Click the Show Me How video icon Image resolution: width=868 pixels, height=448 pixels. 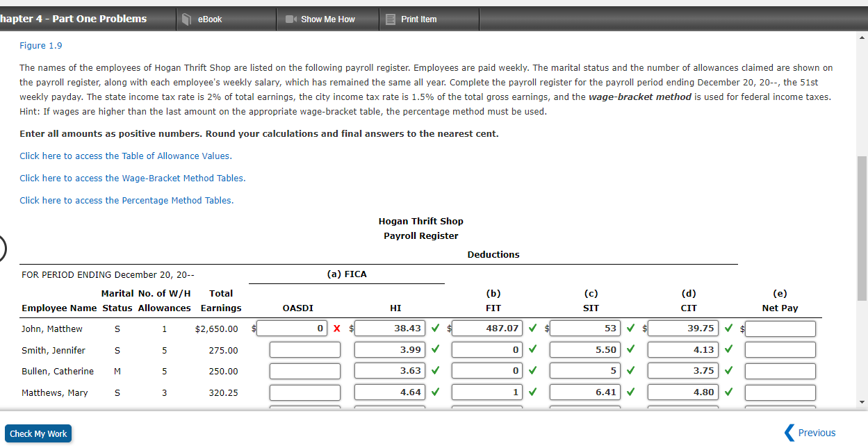point(291,19)
